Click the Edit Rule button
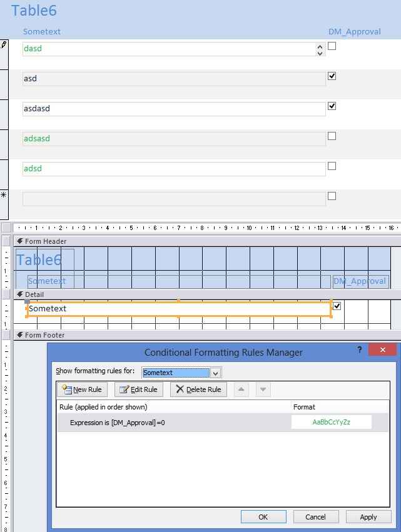The image size is (401, 532). (139, 389)
